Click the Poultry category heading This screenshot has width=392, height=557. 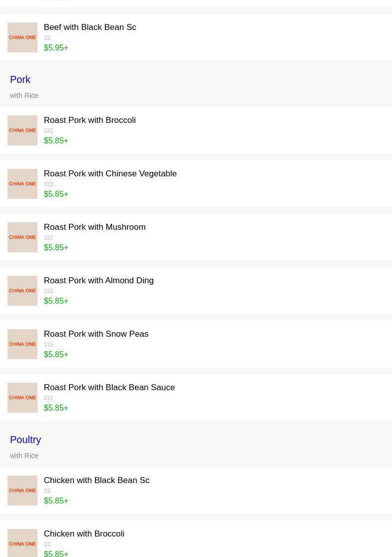coord(25,440)
